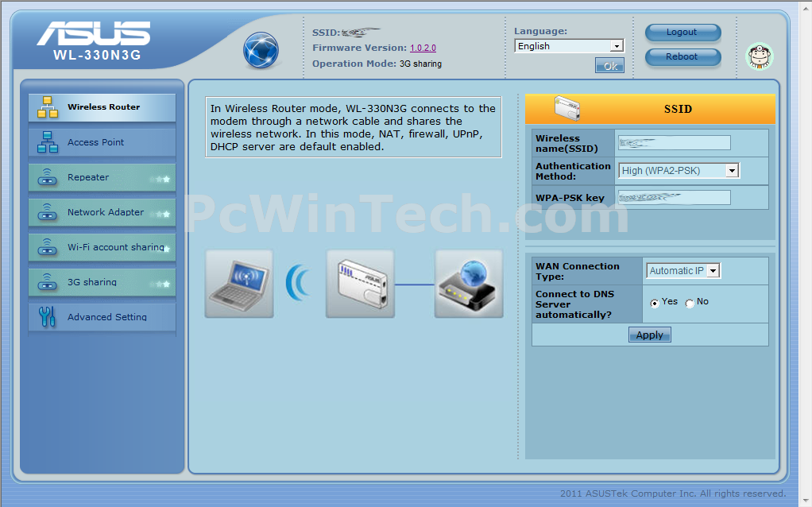812x507 pixels.
Task: Click the Access Point network icon
Action: [47, 142]
